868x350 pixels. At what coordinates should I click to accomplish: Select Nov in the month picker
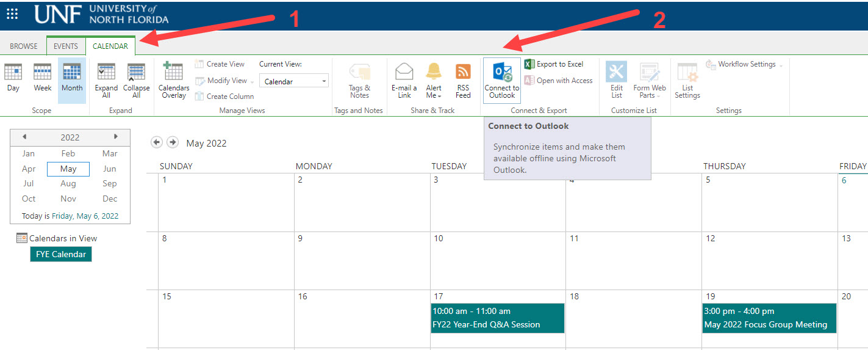(x=68, y=199)
